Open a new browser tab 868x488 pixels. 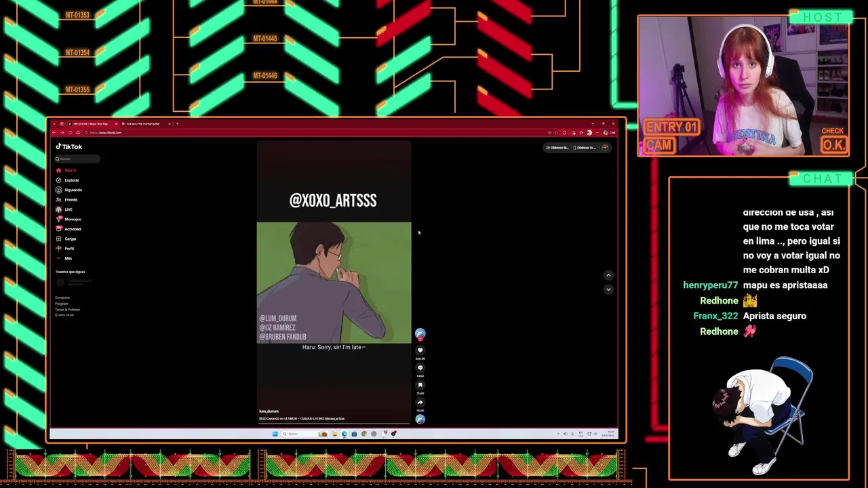[x=177, y=124]
